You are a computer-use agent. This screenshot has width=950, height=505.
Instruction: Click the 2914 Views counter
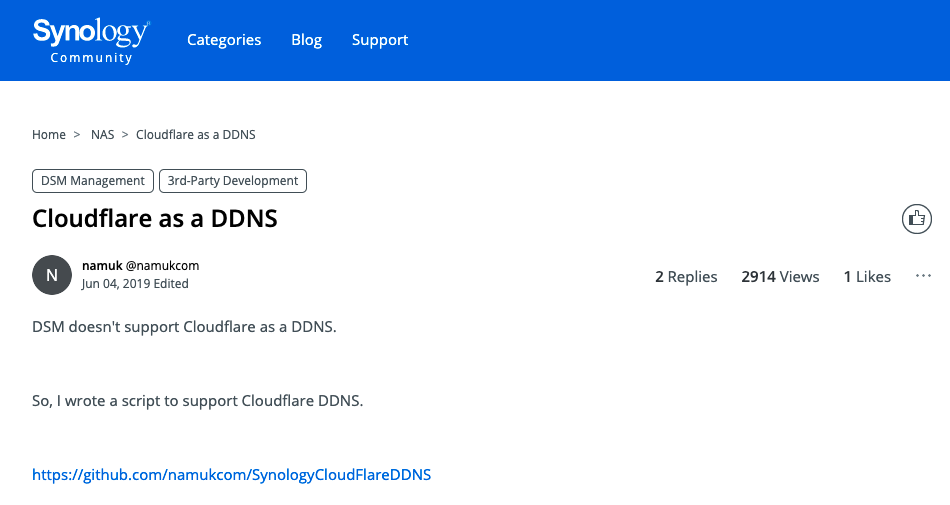[780, 277]
